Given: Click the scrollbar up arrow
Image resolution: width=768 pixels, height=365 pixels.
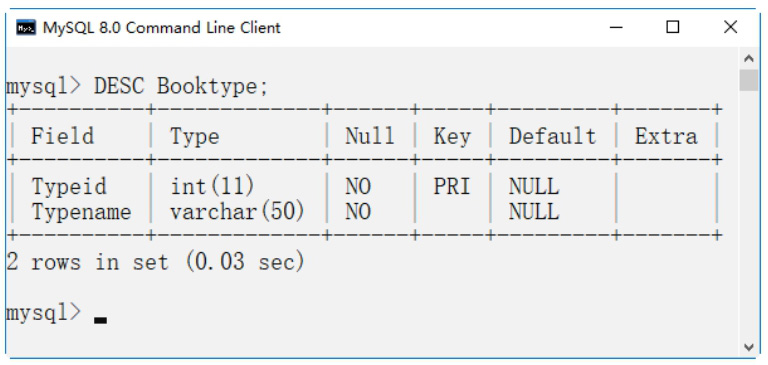Looking at the screenshot, I should pos(748,59).
